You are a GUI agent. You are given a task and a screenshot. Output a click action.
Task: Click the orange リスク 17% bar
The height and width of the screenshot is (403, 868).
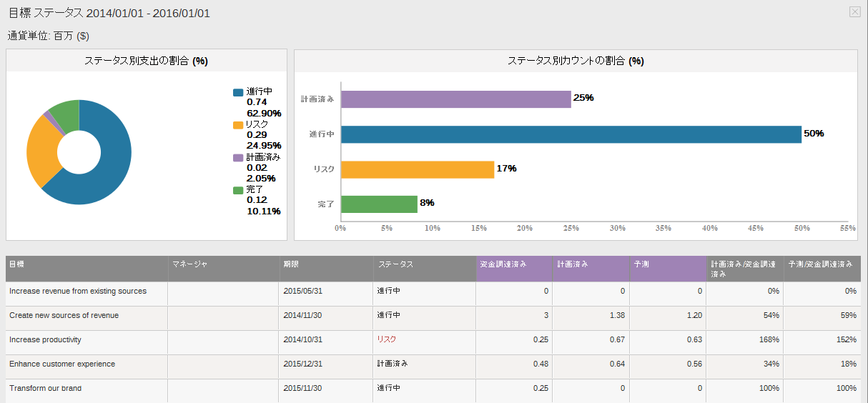417,169
